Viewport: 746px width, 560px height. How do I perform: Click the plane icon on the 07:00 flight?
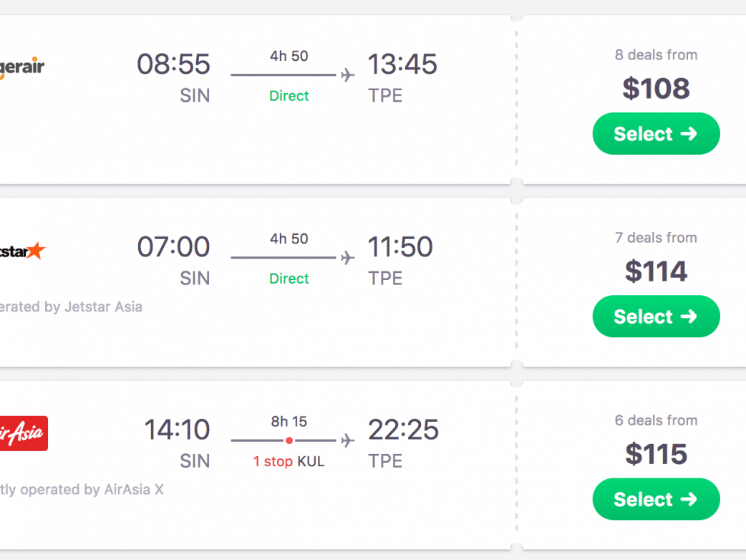(348, 257)
